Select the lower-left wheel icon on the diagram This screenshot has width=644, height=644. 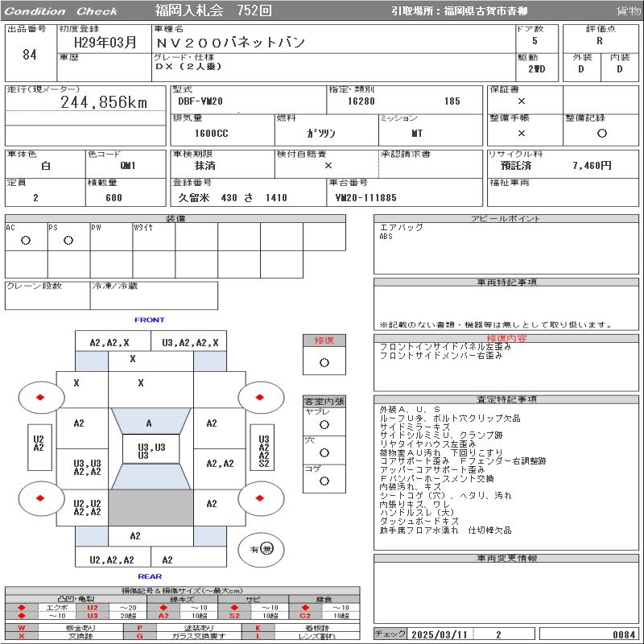coord(39,498)
